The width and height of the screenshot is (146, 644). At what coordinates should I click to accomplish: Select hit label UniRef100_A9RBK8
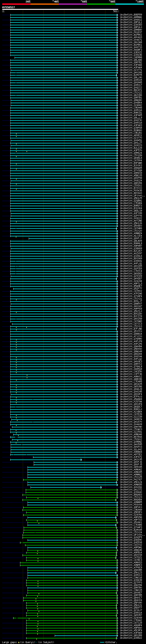point(131,452)
